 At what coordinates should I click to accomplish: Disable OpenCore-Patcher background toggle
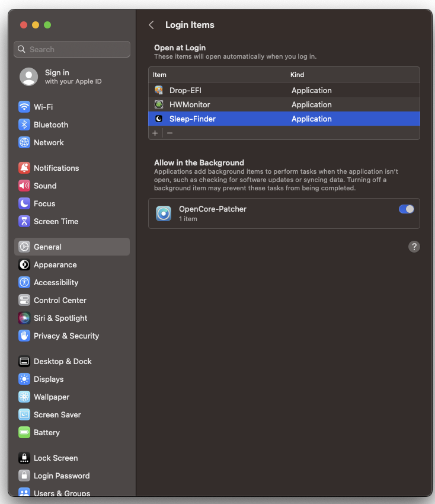(407, 209)
